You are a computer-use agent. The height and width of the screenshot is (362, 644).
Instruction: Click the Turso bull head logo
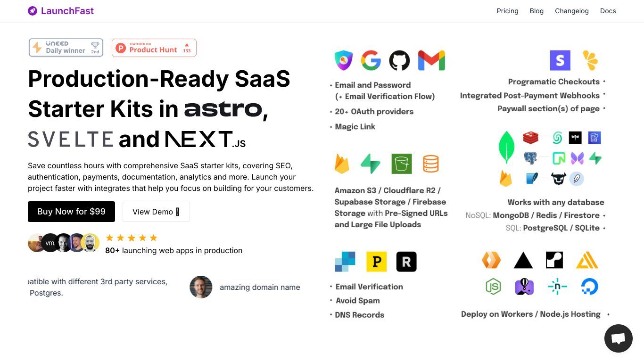pyautogui.click(x=559, y=179)
